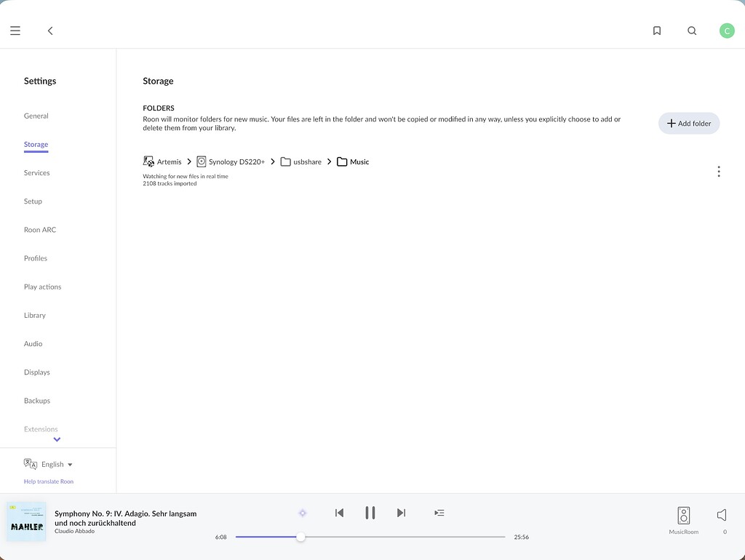Open search with the magnifier icon

pyautogui.click(x=692, y=31)
